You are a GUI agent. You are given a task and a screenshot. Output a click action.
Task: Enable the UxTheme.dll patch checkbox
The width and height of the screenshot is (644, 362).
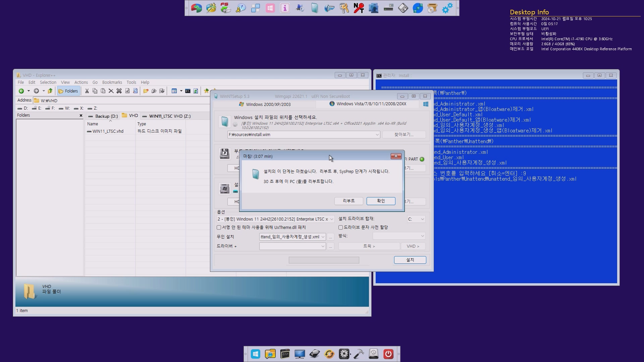coord(219,227)
